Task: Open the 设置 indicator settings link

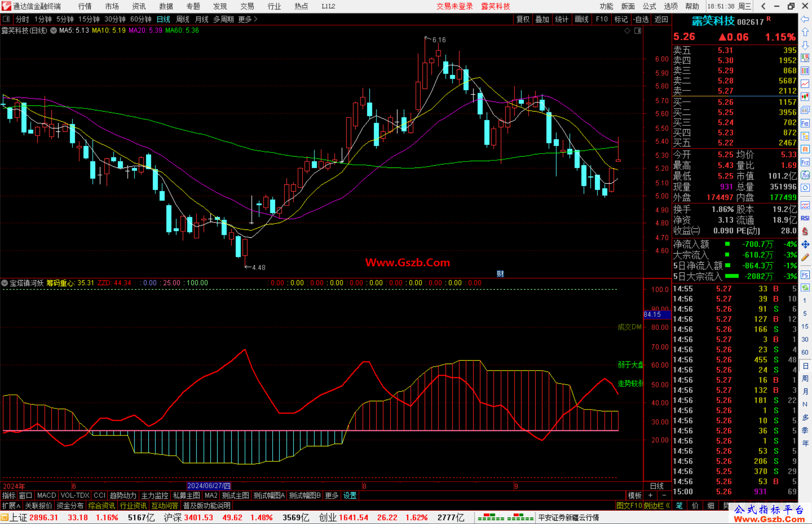Action: 350,495
